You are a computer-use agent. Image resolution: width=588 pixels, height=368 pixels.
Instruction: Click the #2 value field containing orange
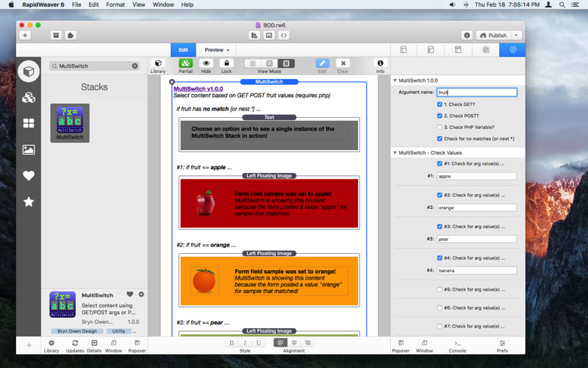476,208
